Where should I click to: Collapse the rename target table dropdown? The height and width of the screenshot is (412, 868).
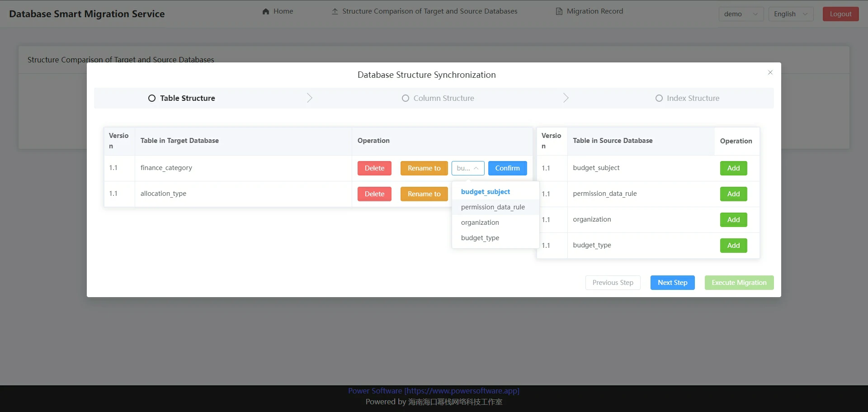coord(468,168)
